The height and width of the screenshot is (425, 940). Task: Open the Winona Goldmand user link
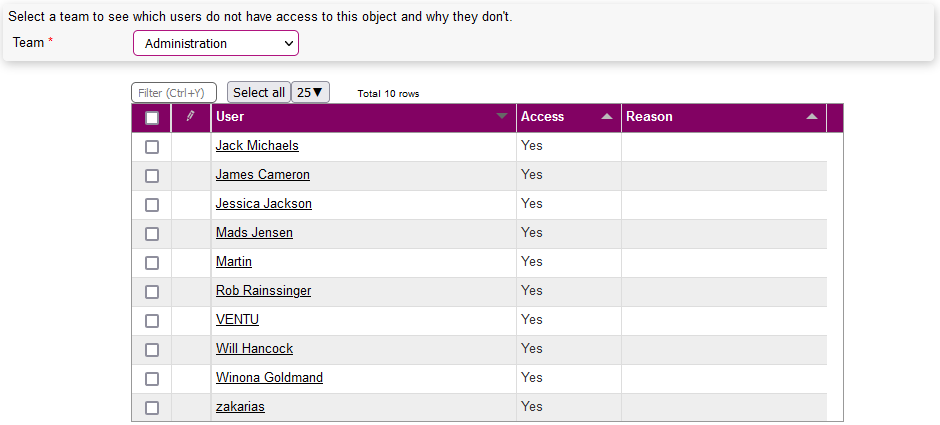coord(269,378)
